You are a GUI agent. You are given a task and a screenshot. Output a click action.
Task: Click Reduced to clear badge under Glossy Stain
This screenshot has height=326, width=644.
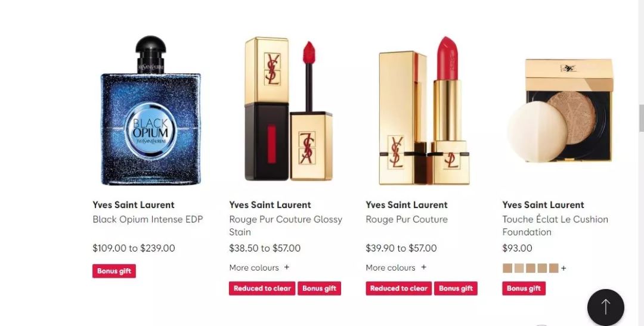click(262, 288)
